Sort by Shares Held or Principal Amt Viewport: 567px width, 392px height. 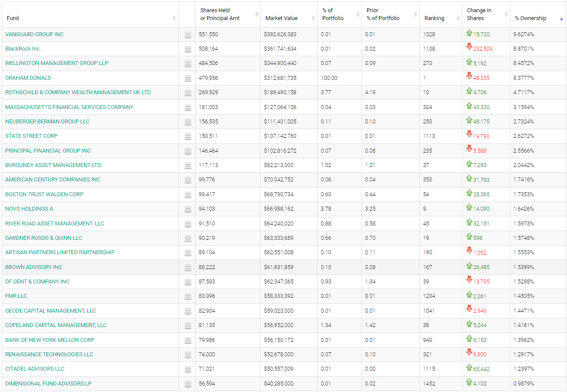coord(228,14)
